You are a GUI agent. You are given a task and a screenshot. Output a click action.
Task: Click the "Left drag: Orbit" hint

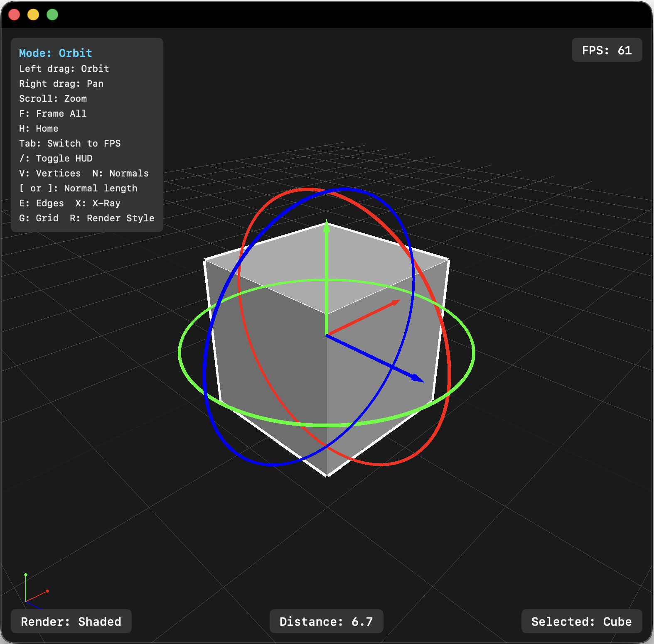click(x=64, y=69)
